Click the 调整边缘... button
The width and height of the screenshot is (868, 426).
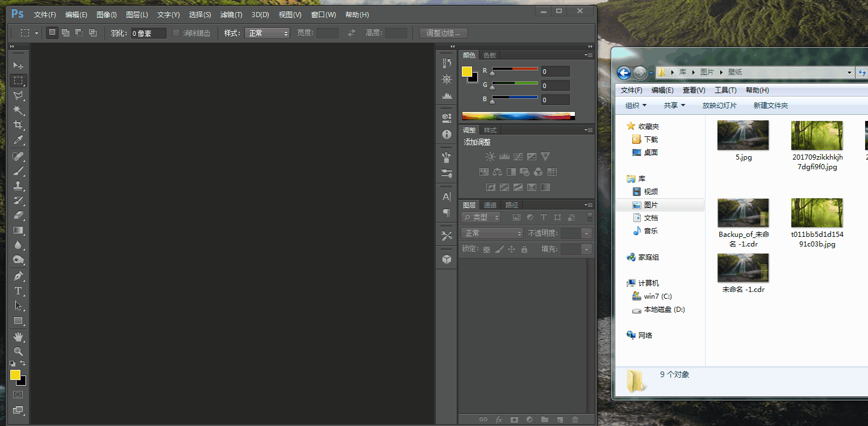pos(443,33)
